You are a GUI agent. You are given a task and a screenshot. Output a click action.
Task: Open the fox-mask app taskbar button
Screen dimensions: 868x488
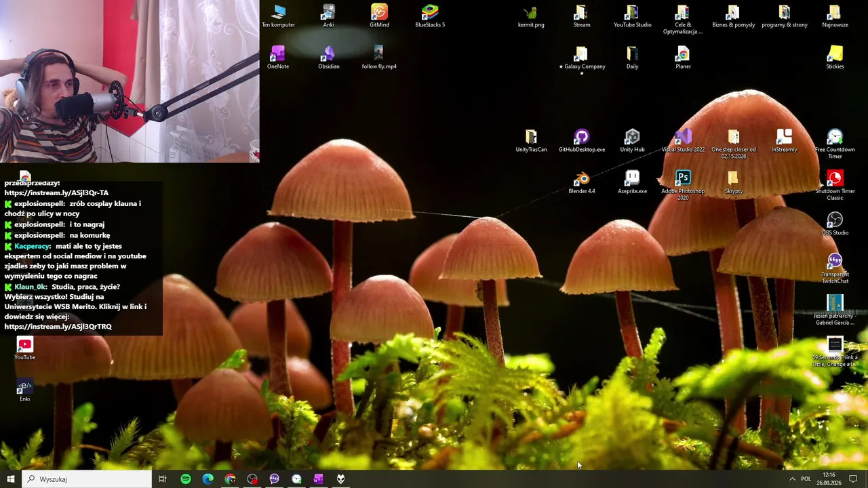[340, 479]
